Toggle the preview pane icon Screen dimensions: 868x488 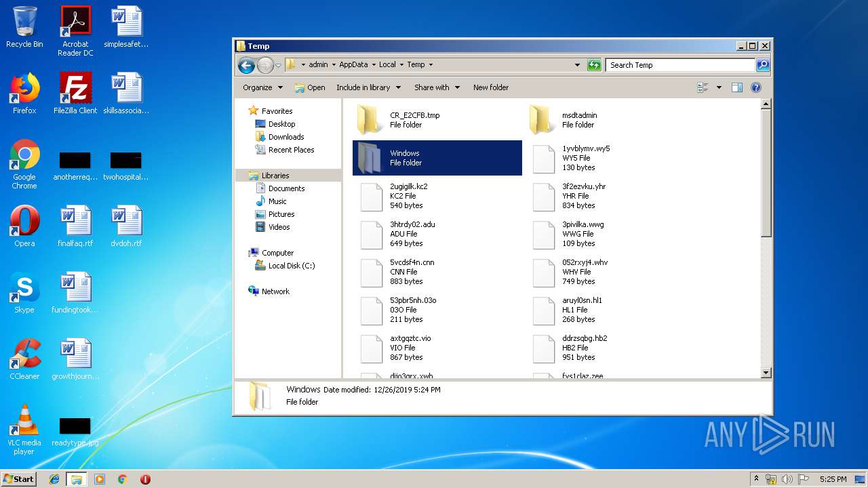pos(737,87)
